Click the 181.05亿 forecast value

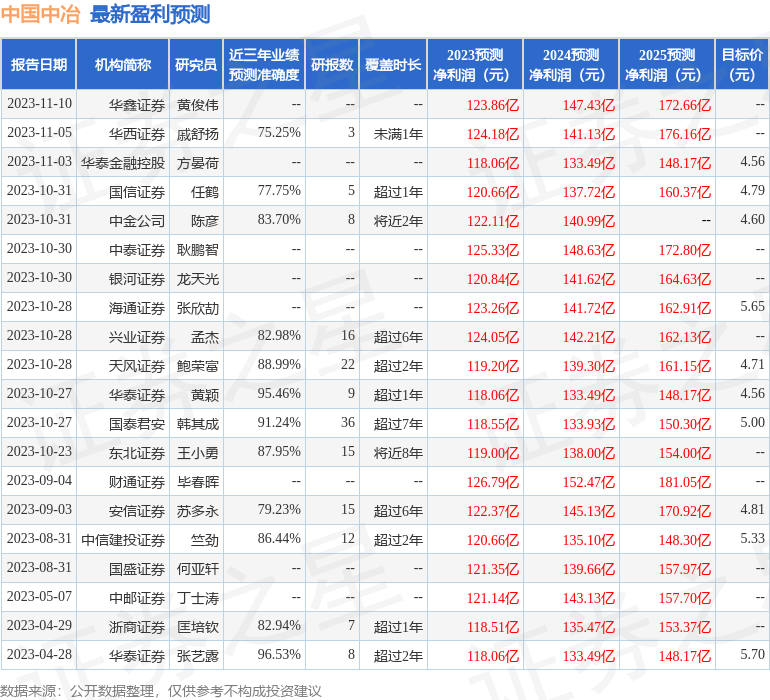click(685, 482)
